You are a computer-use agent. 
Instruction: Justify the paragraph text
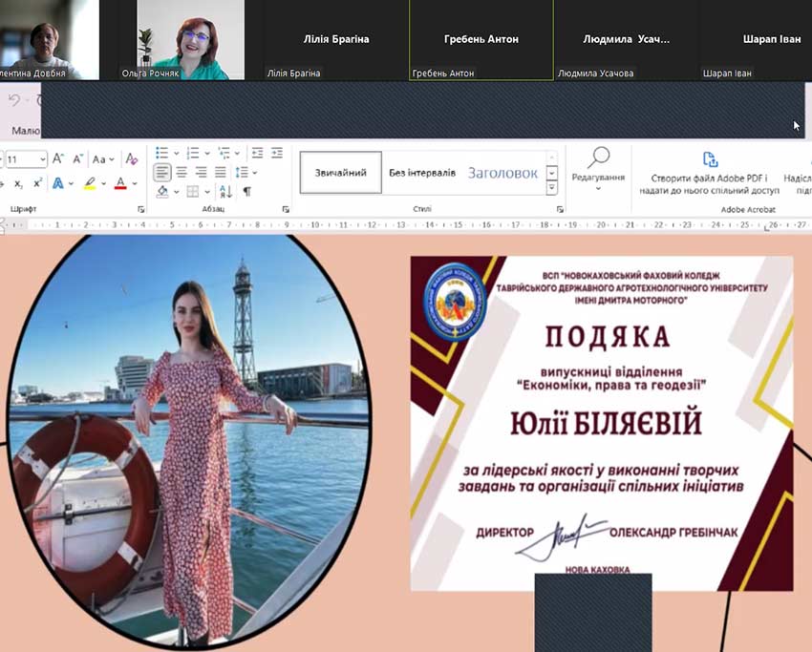tap(221, 173)
